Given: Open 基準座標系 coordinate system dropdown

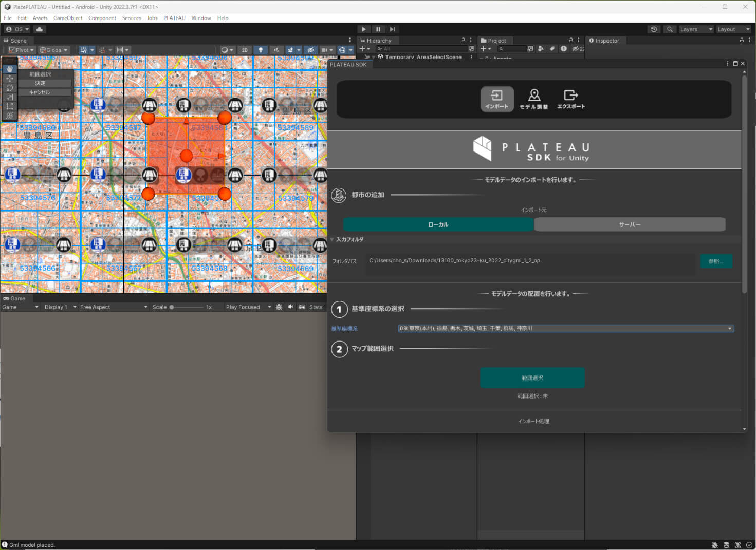Looking at the screenshot, I should (x=566, y=328).
